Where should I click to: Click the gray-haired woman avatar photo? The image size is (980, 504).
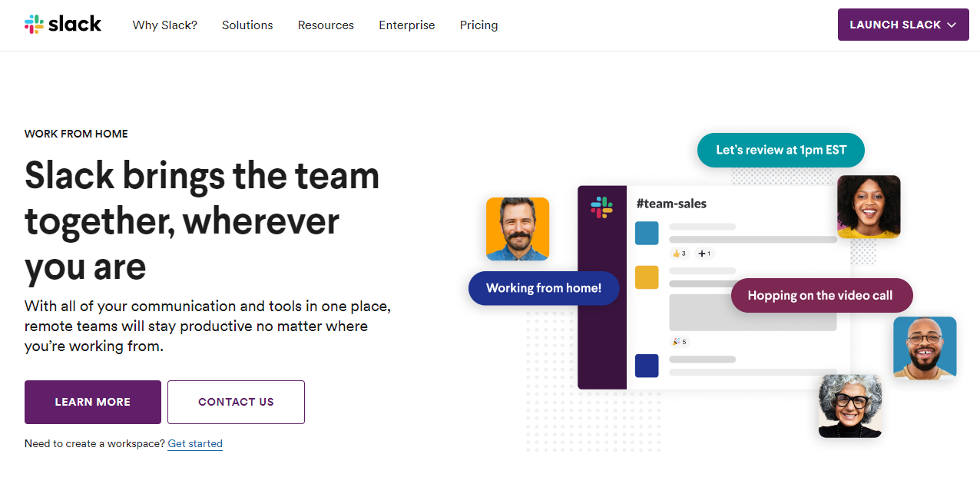click(x=850, y=406)
